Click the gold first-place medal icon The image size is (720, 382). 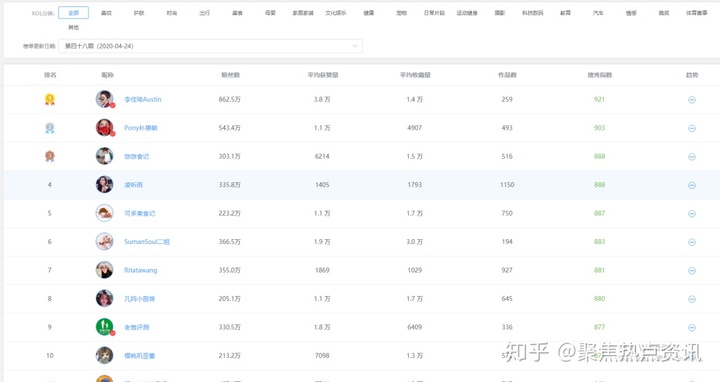[50, 99]
